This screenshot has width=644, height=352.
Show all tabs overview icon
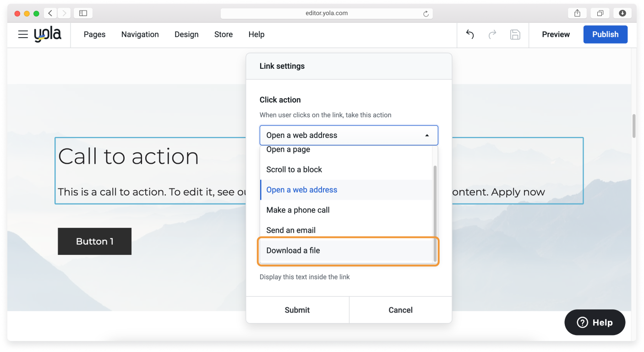click(600, 13)
